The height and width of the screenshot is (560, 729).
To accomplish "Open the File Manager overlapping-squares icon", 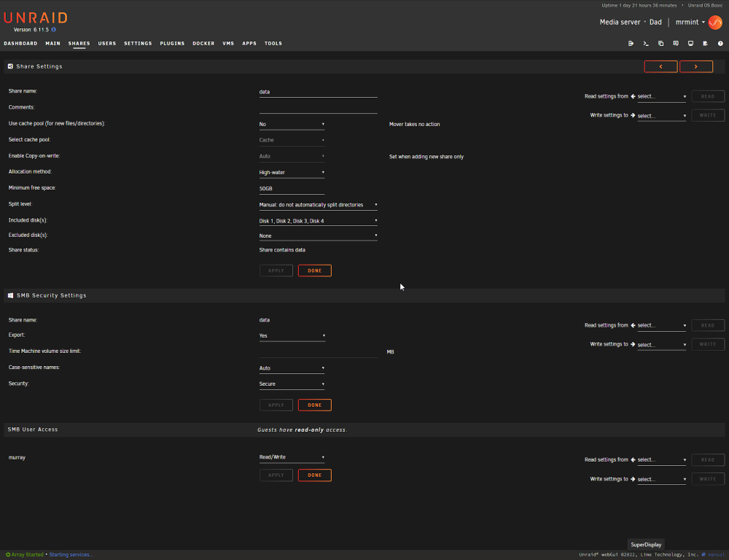I will (660, 43).
